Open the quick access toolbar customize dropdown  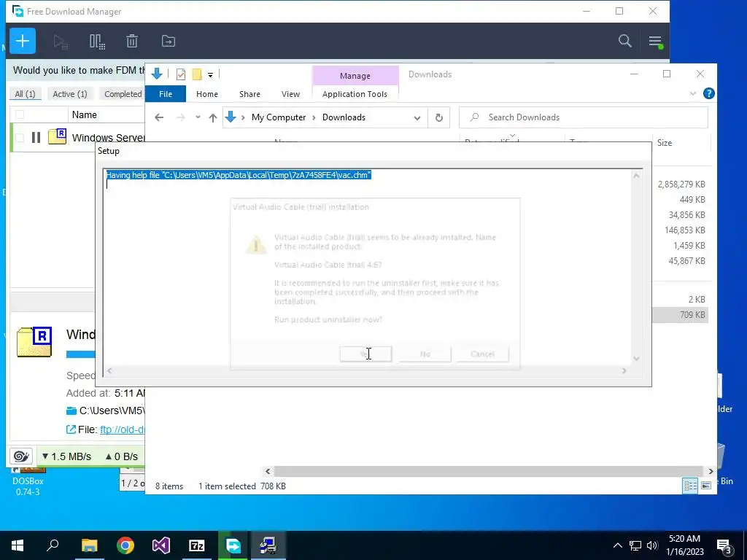tap(210, 75)
